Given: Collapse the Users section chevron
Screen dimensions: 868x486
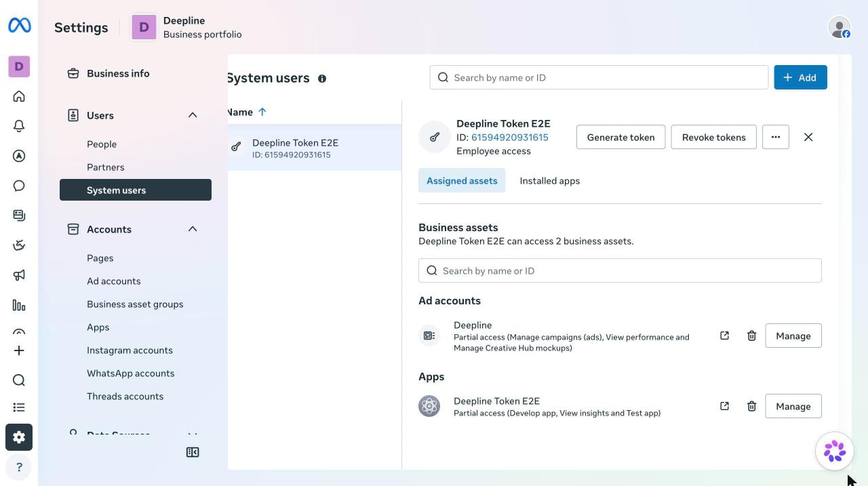Looking at the screenshot, I should click(193, 115).
